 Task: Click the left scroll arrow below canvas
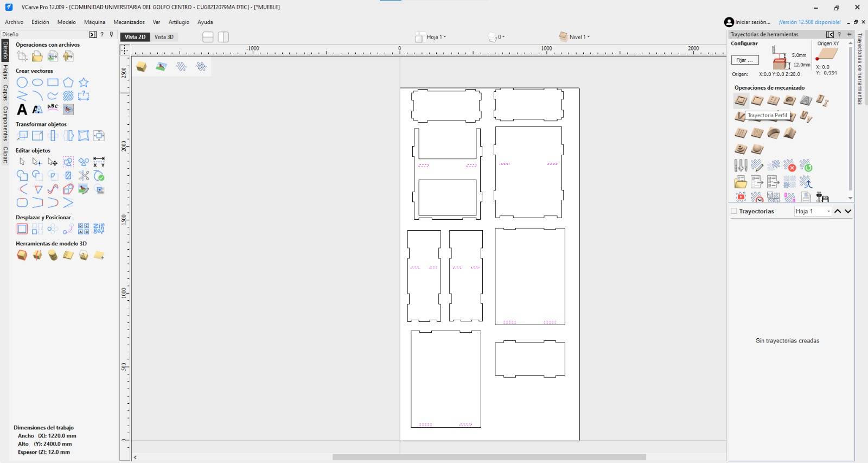coord(135,458)
